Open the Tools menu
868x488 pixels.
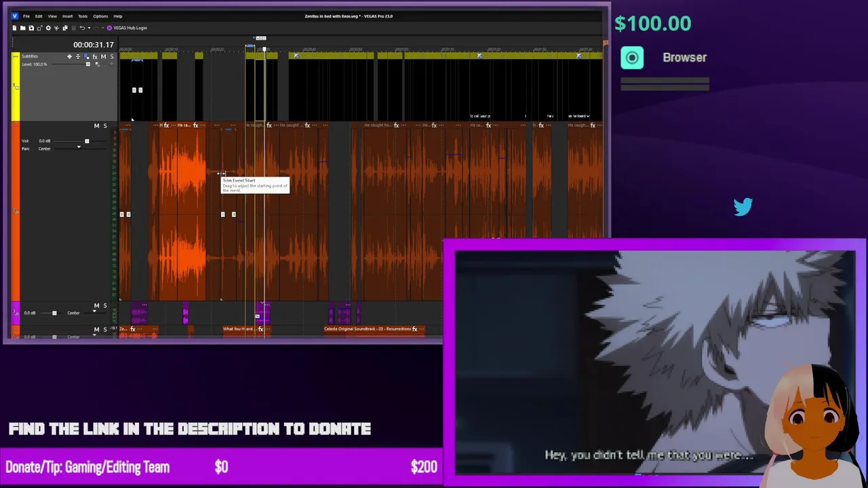[83, 16]
